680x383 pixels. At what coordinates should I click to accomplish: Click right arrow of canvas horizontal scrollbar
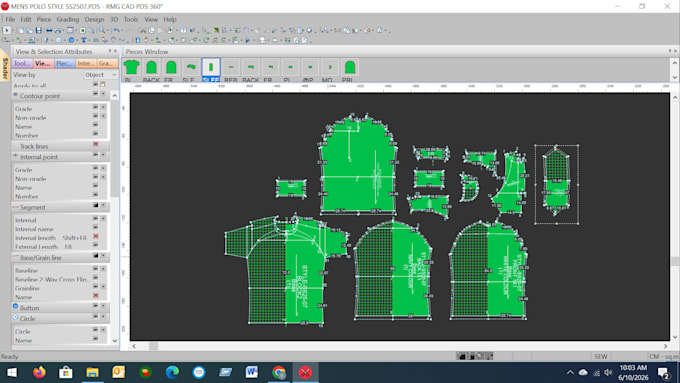click(665, 346)
